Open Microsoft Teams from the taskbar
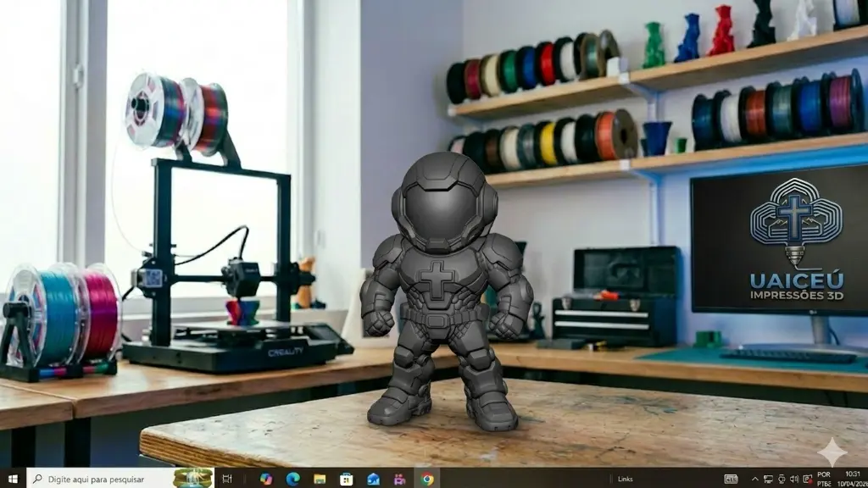868x488 pixels. point(400,479)
